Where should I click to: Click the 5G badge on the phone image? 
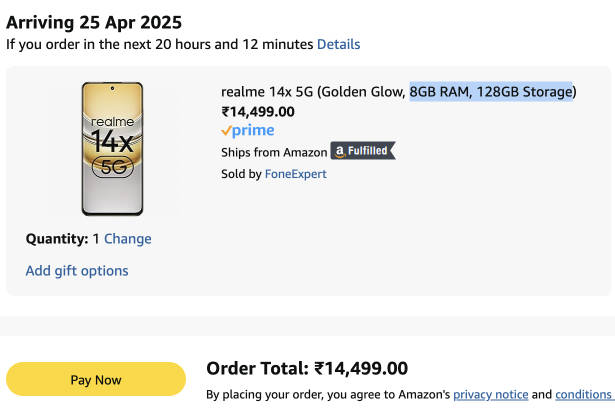[x=112, y=168]
